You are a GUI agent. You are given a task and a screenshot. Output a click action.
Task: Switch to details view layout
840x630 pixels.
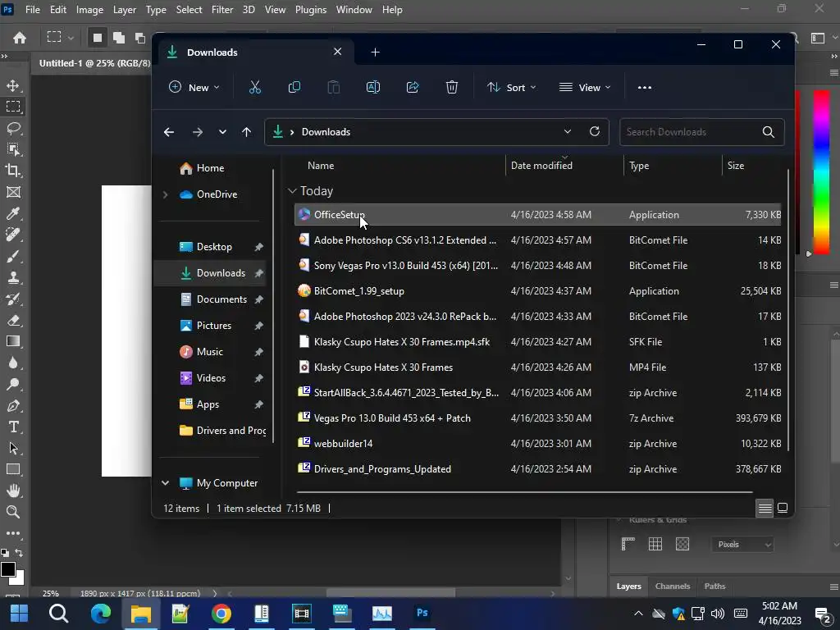[x=765, y=508]
